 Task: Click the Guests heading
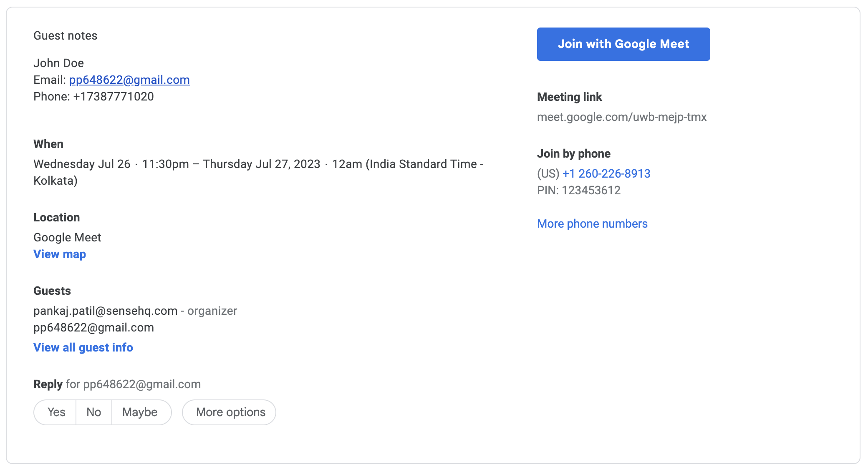pyautogui.click(x=52, y=291)
